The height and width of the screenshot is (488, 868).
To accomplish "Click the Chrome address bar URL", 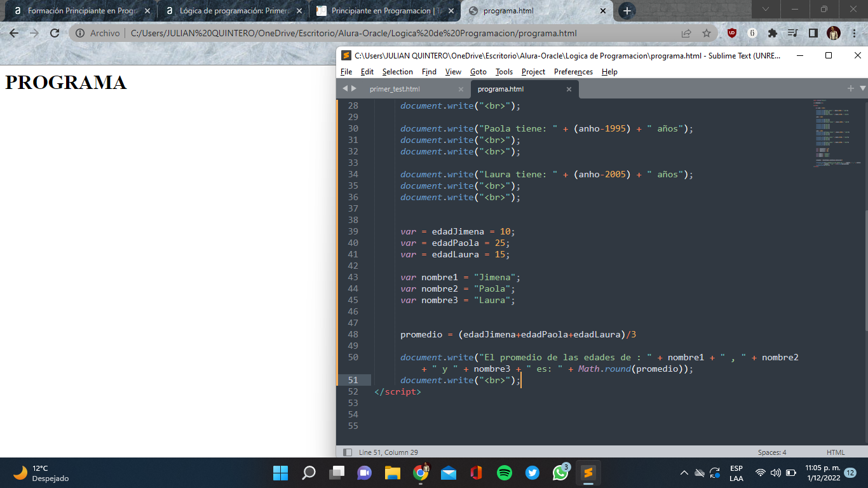I will tap(353, 33).
